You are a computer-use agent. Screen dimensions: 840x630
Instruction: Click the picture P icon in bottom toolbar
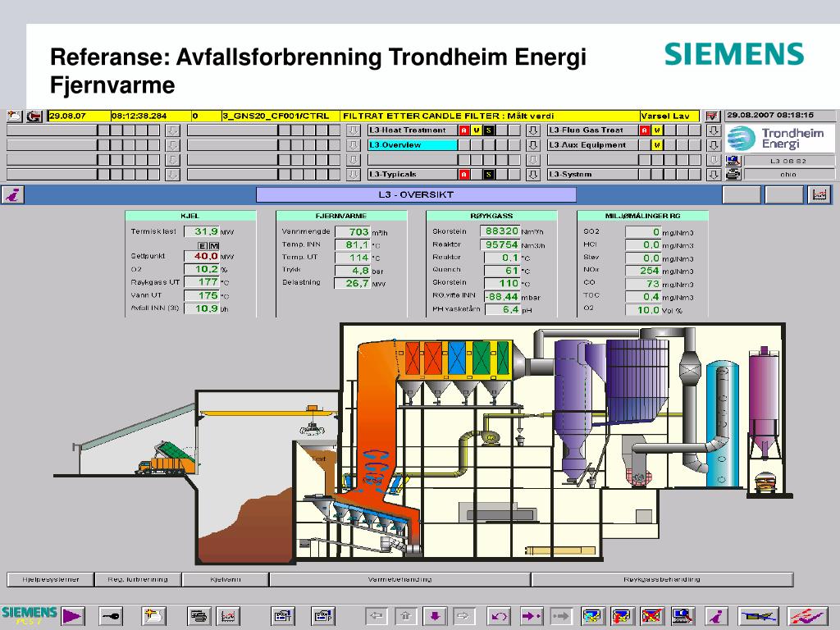(x=323, y=616)
